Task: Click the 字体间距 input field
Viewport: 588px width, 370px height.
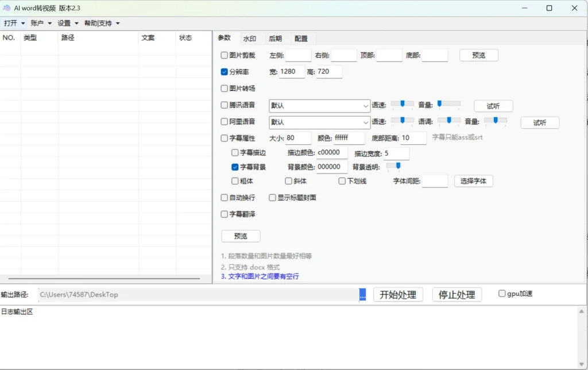Action: tap(435, 181)
